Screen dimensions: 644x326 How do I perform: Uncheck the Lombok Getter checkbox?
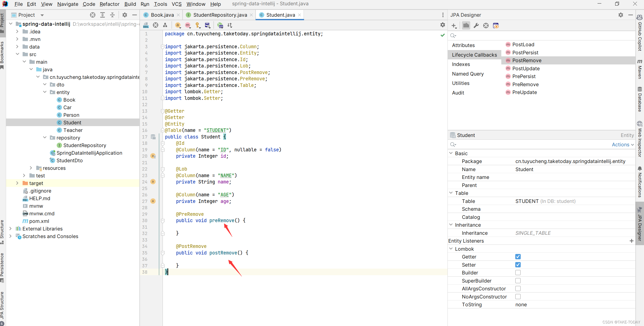518,257
